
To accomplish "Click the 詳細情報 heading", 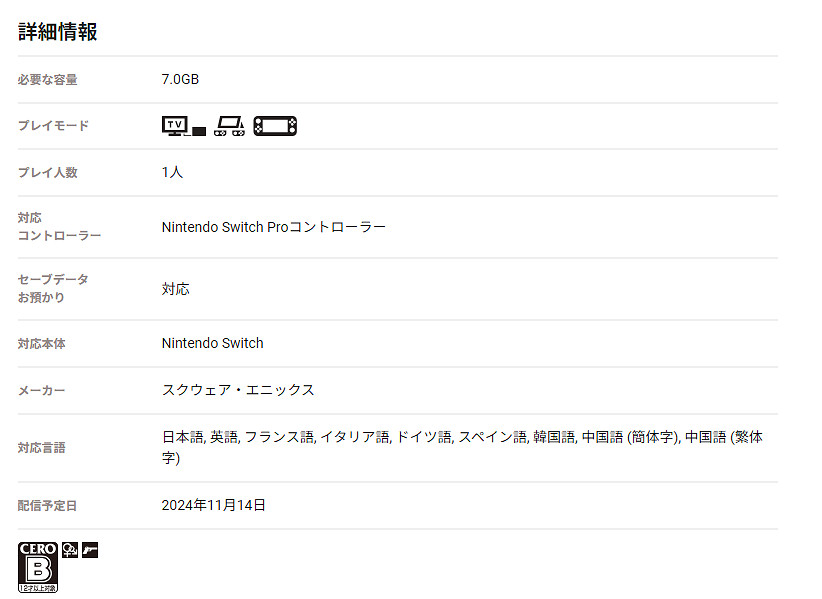I will coord(58,32).
